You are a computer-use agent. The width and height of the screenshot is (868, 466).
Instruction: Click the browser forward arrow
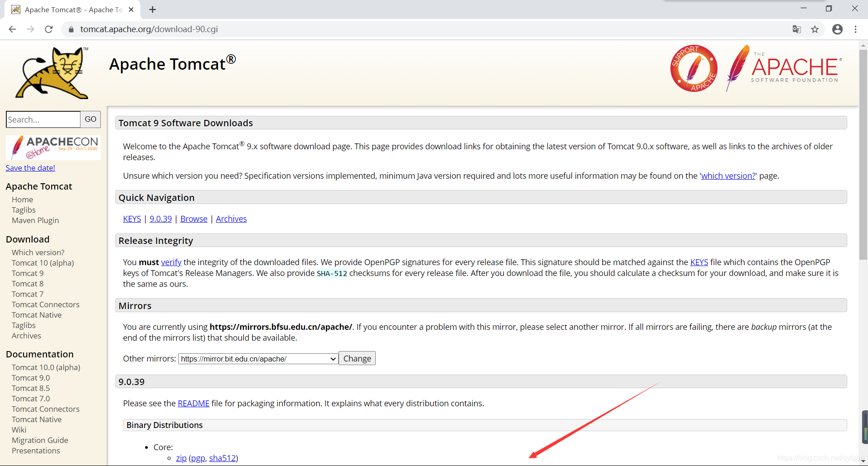pos(30,29)
